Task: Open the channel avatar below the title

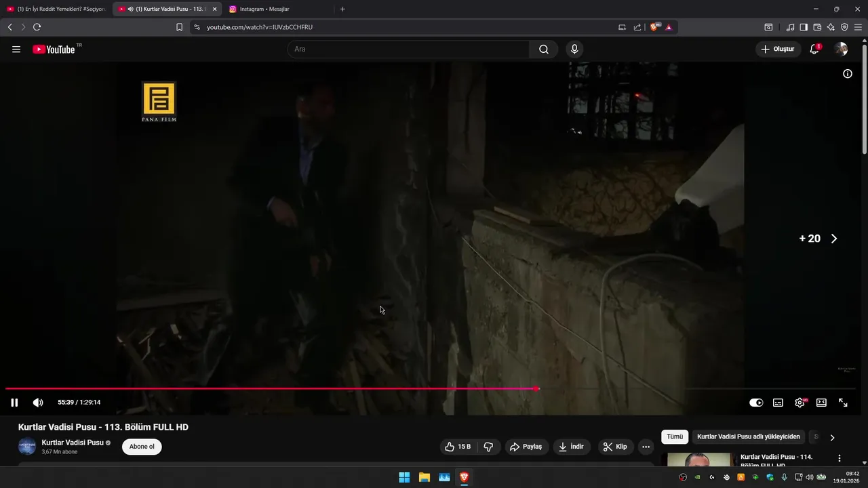Action: tap(27, 447)
